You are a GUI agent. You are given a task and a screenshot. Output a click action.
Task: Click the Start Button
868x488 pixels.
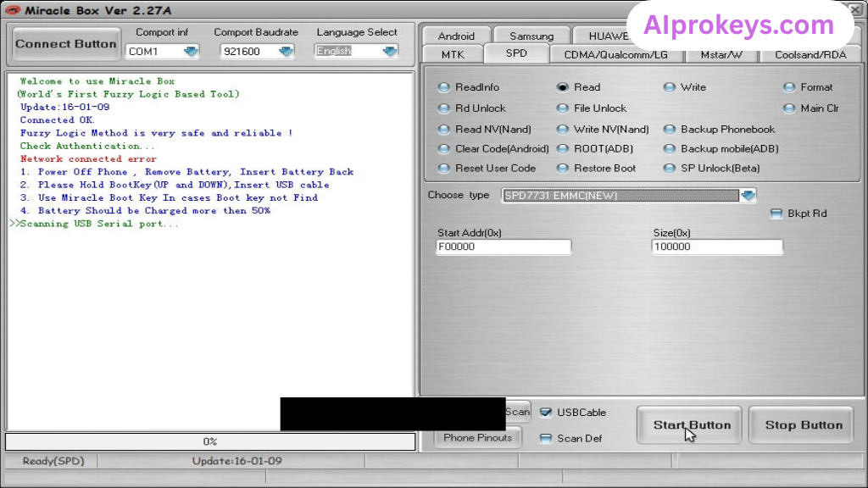pos(689,425)
